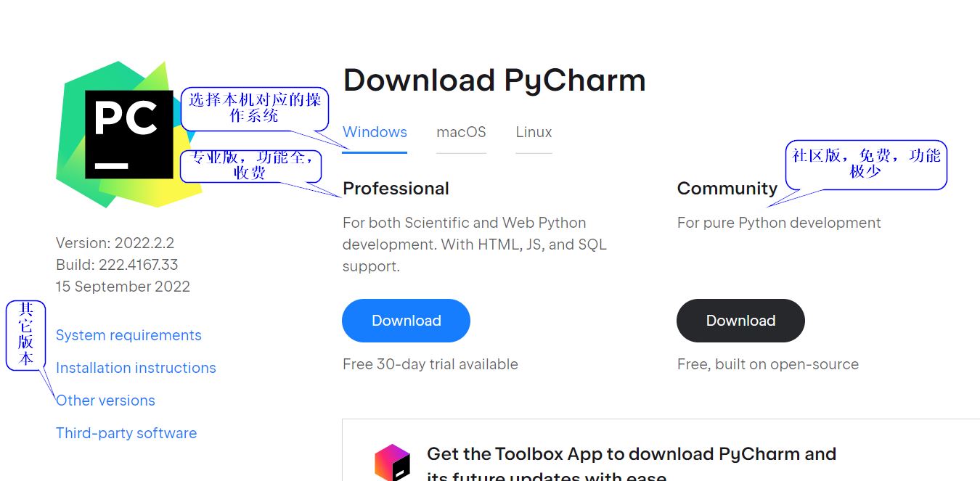This screenshot has width=980, height=481.
Task: Click the Version 2022.2.2 text
Action: 115,243
